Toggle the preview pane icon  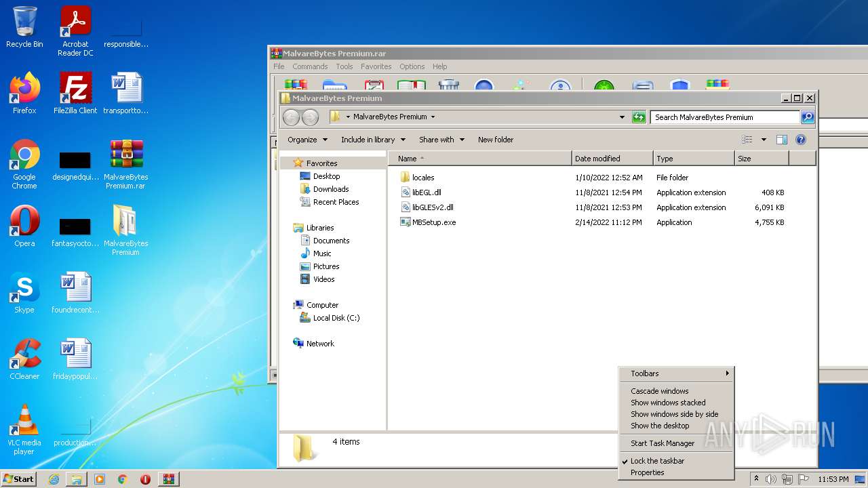tap(782, 140)
